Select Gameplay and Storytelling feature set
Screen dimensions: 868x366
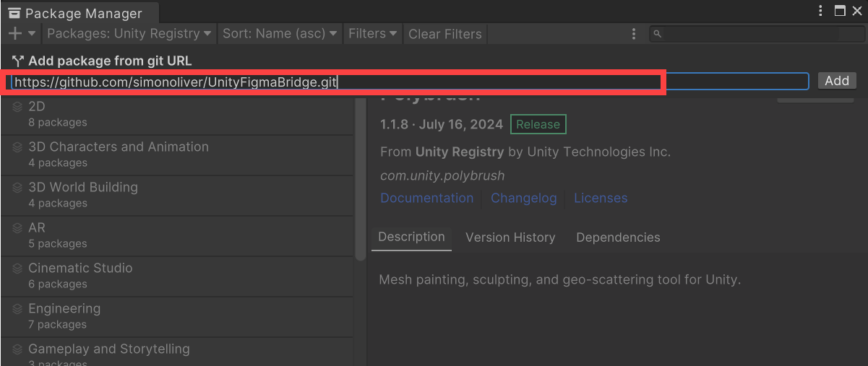coord(176,352)
